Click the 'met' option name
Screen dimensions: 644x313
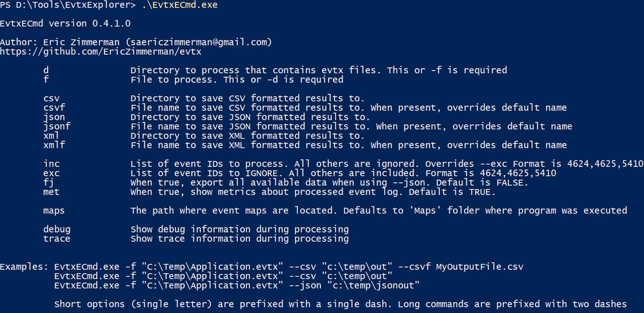coord(52,192)
